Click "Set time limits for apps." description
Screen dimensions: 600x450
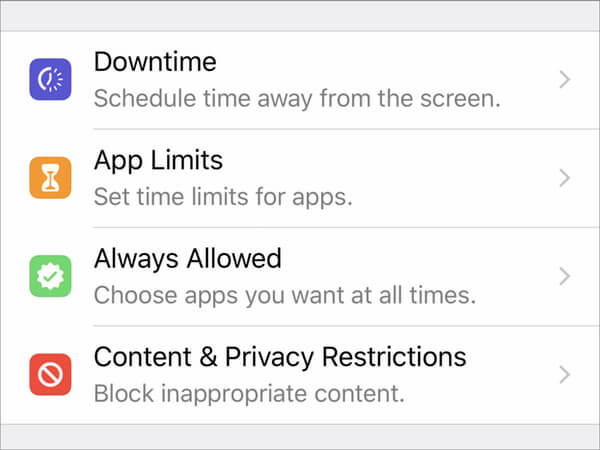[x=223, y=197]
